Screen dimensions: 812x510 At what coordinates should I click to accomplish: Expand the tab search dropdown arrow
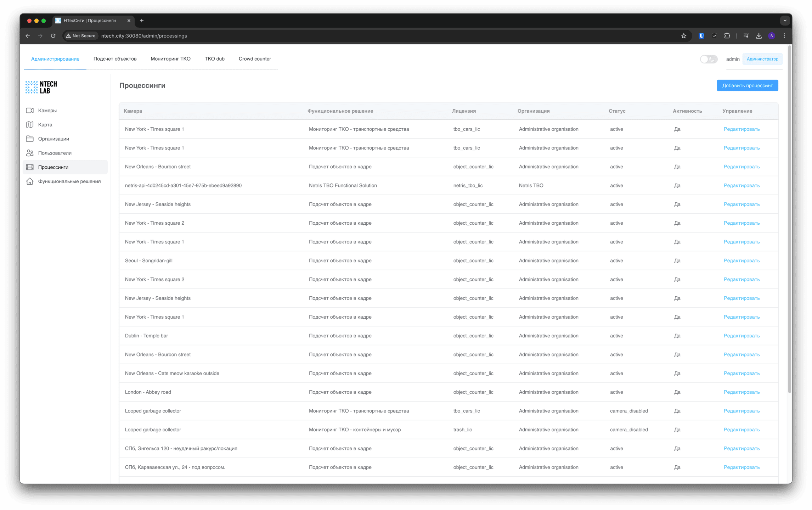click(785, 21)
